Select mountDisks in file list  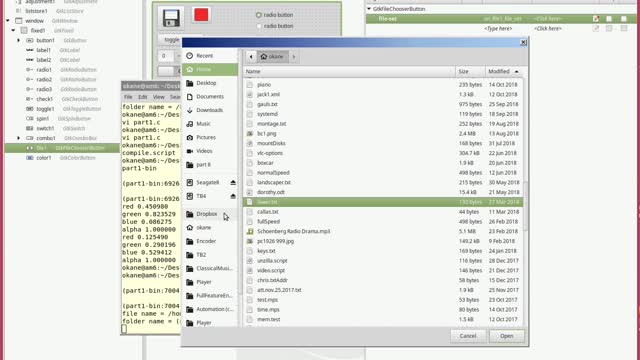tap(382, 143)
